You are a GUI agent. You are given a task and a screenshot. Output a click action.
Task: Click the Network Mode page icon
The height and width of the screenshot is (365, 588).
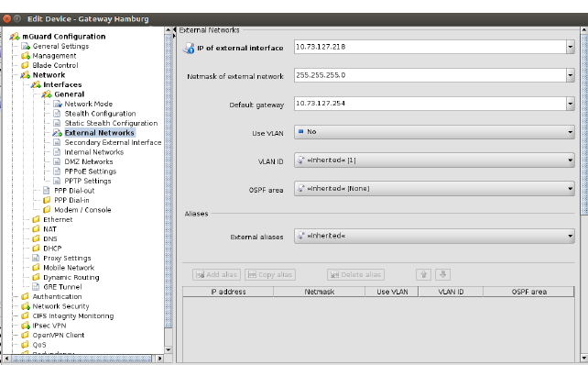coord(58,104)
